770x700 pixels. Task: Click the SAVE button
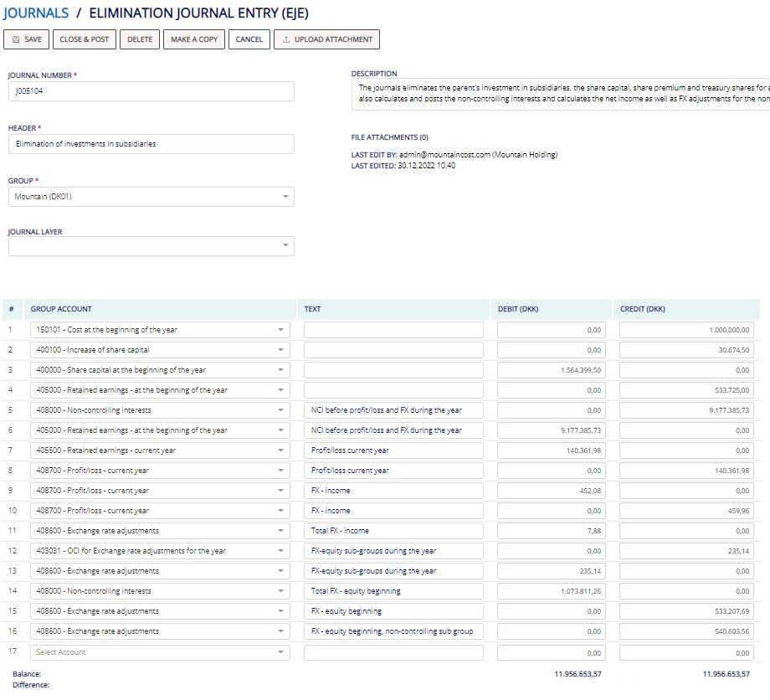tap(27, 39)
